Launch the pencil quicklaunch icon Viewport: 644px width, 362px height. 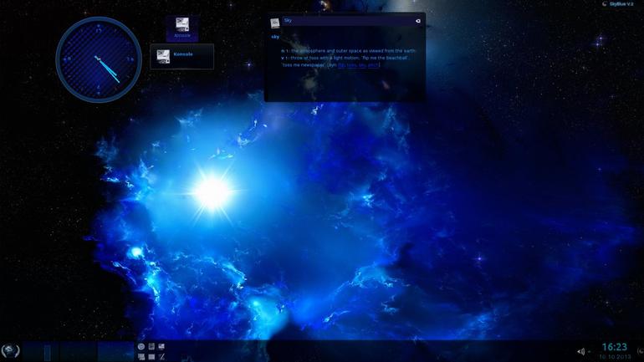(161, 357)
